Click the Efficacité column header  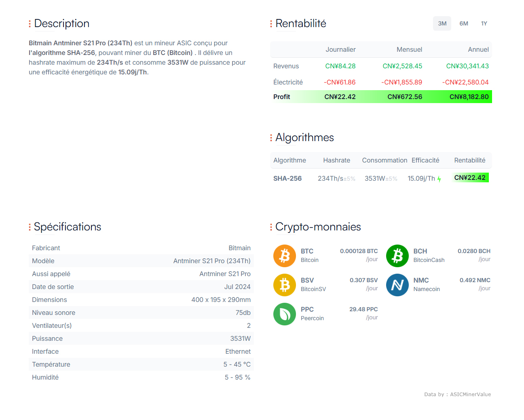click(425, 160)
